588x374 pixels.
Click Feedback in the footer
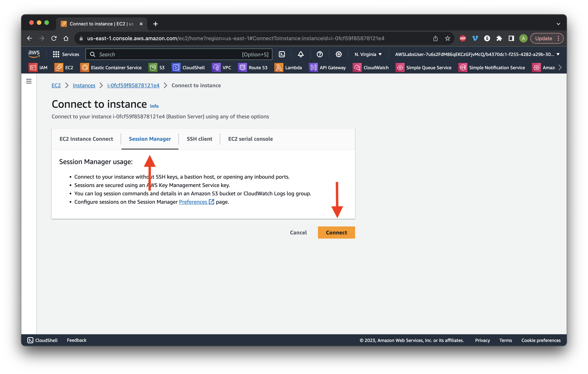click(77, 340)
